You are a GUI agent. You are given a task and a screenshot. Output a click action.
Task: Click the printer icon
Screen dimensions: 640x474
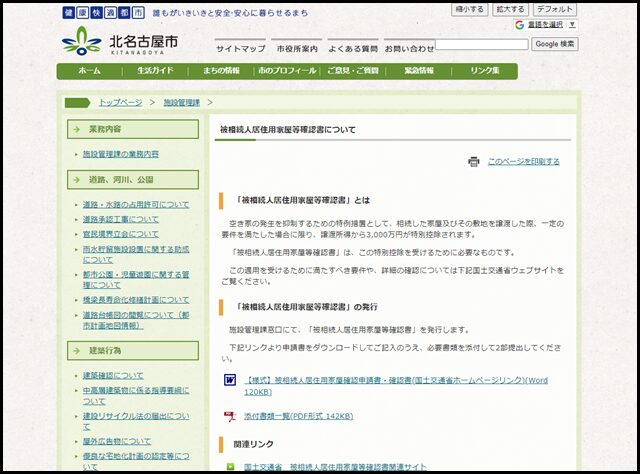tap(473, 162)
